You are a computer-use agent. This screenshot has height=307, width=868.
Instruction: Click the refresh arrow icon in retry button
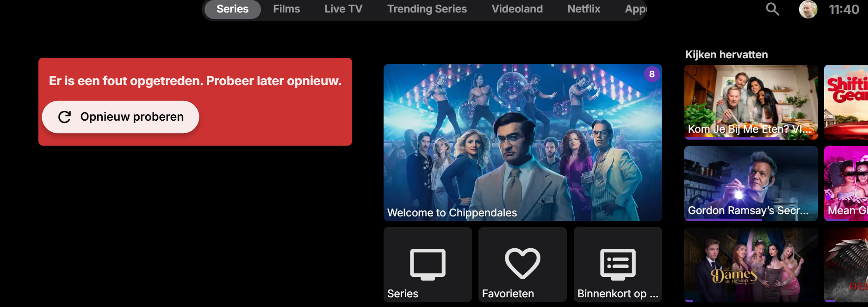point(65,117)
